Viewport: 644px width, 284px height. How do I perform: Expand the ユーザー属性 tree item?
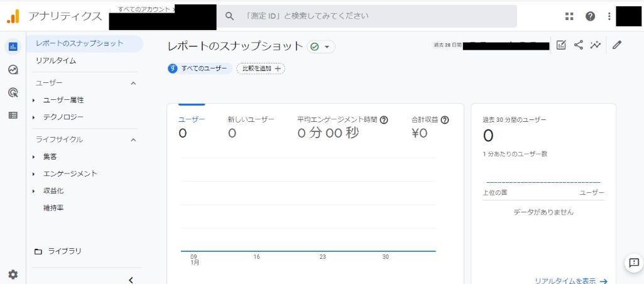pos(34,101)
